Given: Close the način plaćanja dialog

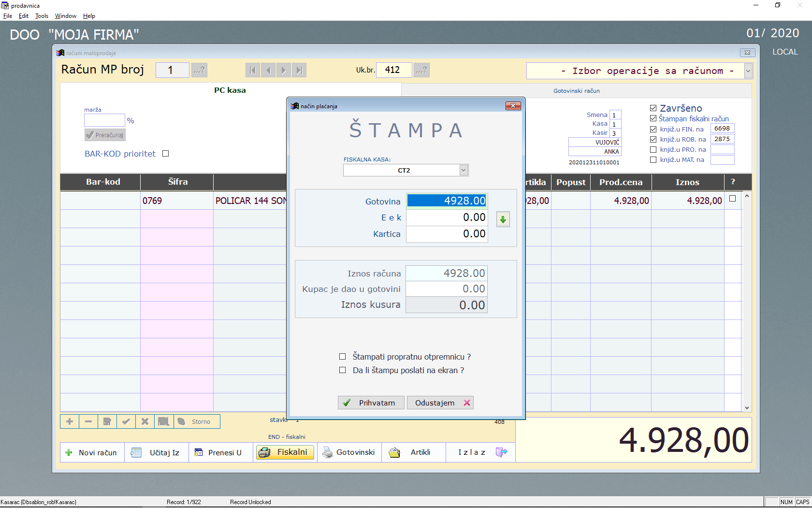Looking at the screenshot, I should tap(513, 106).
